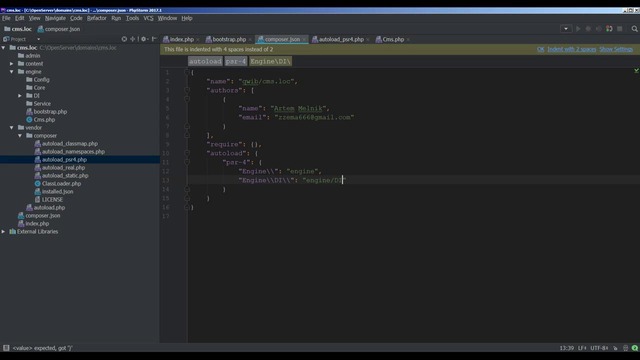Open Search Everywhere magnifier icon
The image size is (640, 360).
point(634,29)
